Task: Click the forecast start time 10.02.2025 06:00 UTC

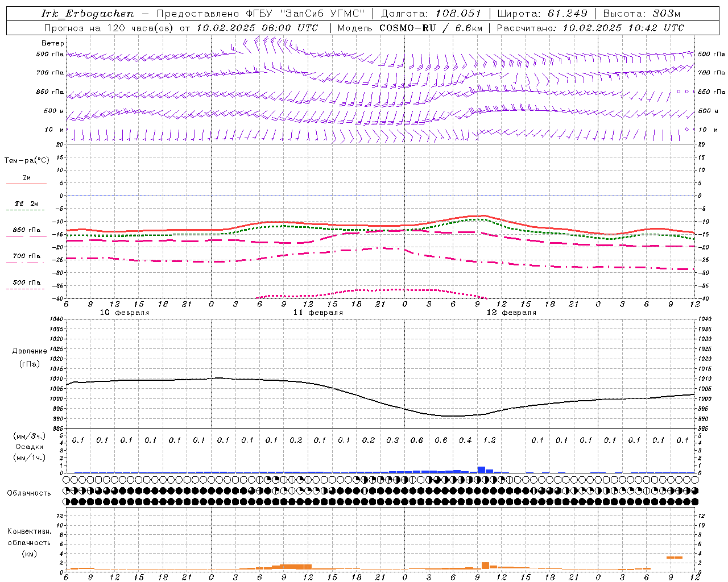Action: [257, 28]
